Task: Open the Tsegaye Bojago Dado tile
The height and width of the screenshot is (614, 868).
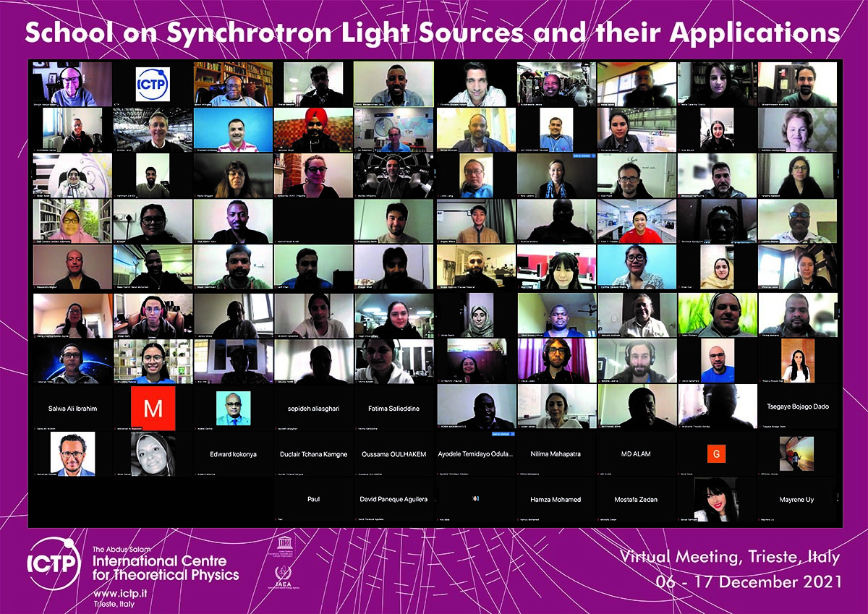Action: 796,407
